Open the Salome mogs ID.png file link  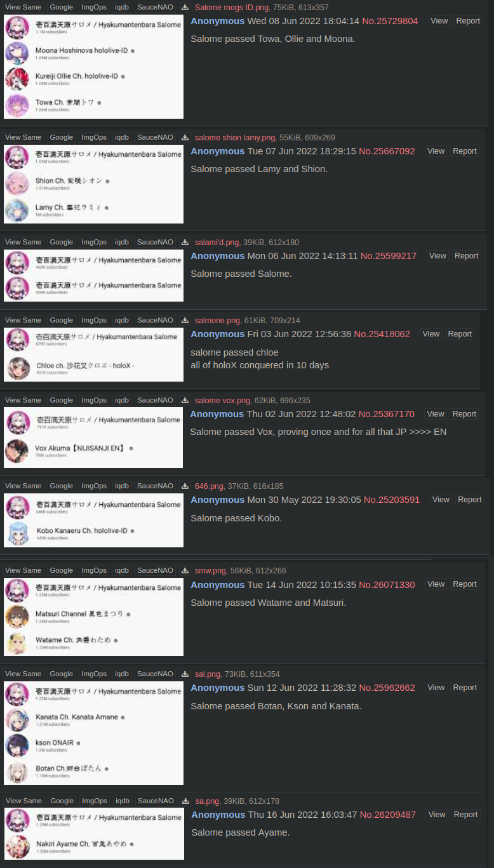[232, 8]
